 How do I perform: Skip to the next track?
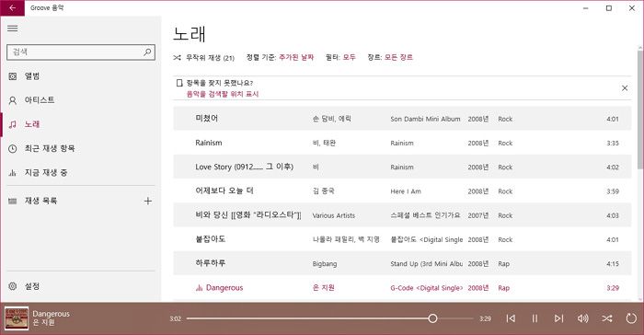558,318
